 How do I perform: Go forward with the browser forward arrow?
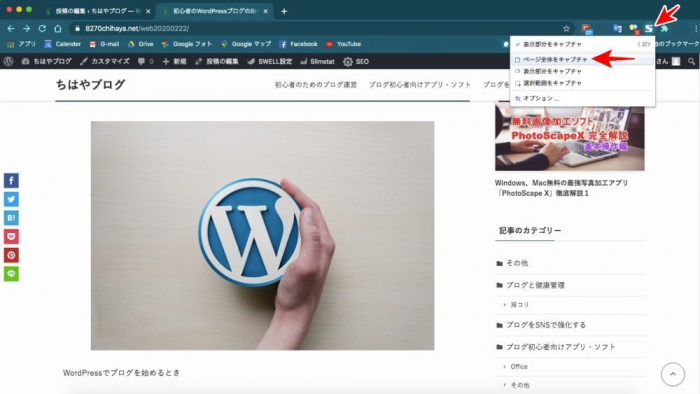coord(26,29)
